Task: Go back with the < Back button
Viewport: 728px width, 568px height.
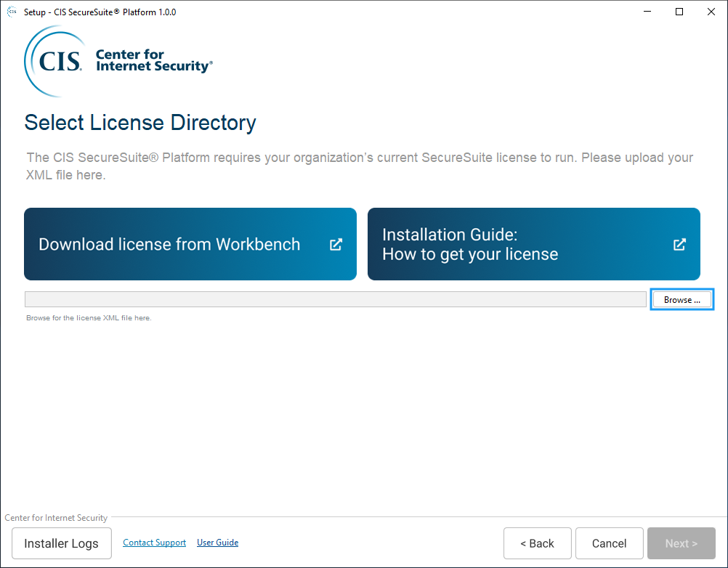Action: click(x=537, y=543)
